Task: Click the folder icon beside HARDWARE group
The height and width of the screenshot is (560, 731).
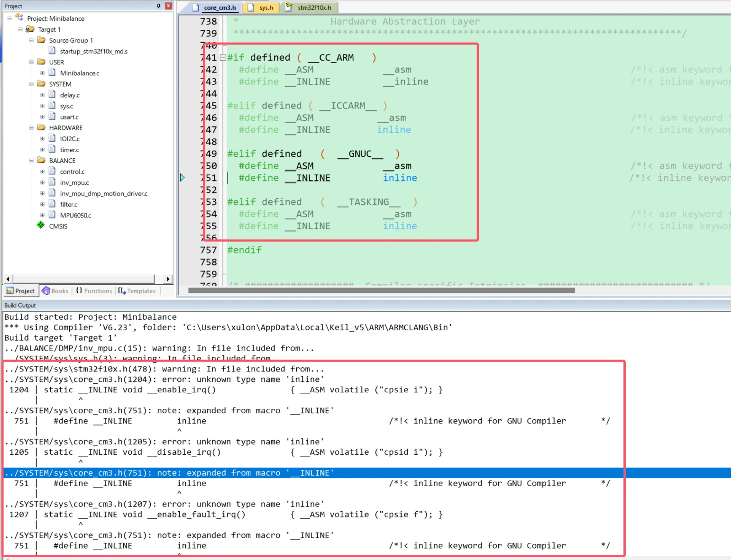Action: (x=41, y=127)
